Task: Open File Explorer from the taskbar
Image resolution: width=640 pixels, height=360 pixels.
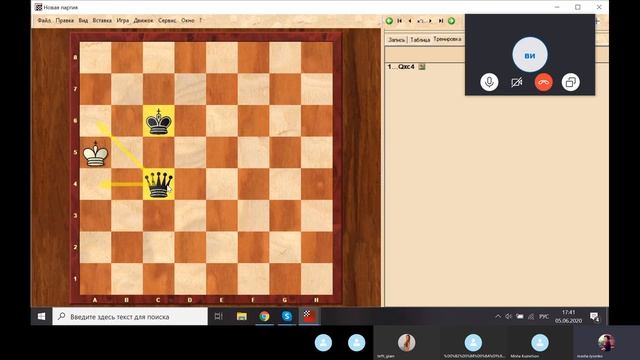Action: [242, 316]
